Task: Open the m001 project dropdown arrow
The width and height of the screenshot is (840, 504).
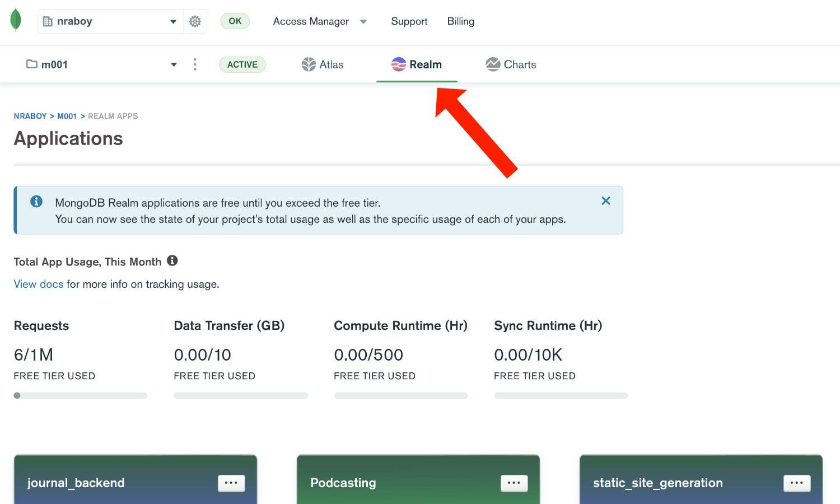Action: [174, 64]
